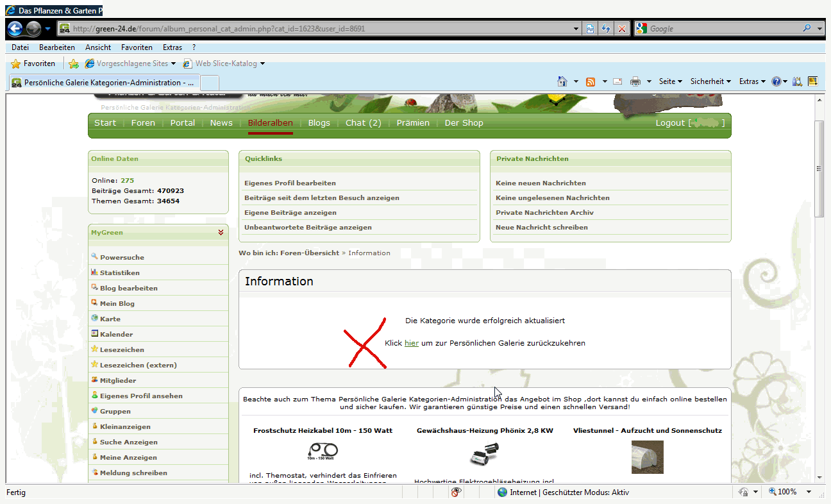Click the Stop loading red X icon
831x504 pixels.
point(621,29)
